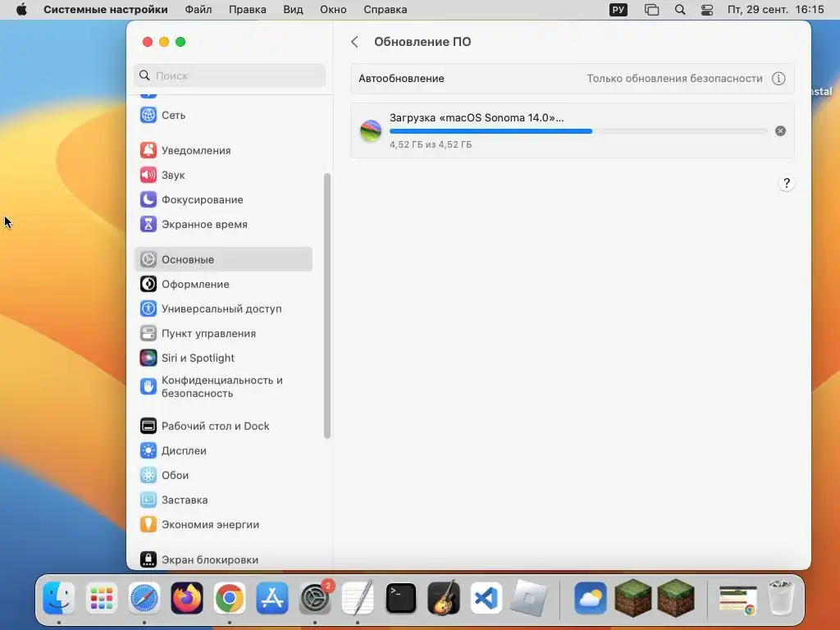Viewport: 840px width, 630px height.
Task: Open Обои settings
Action: pyautogui.click(x=223, y=475)
